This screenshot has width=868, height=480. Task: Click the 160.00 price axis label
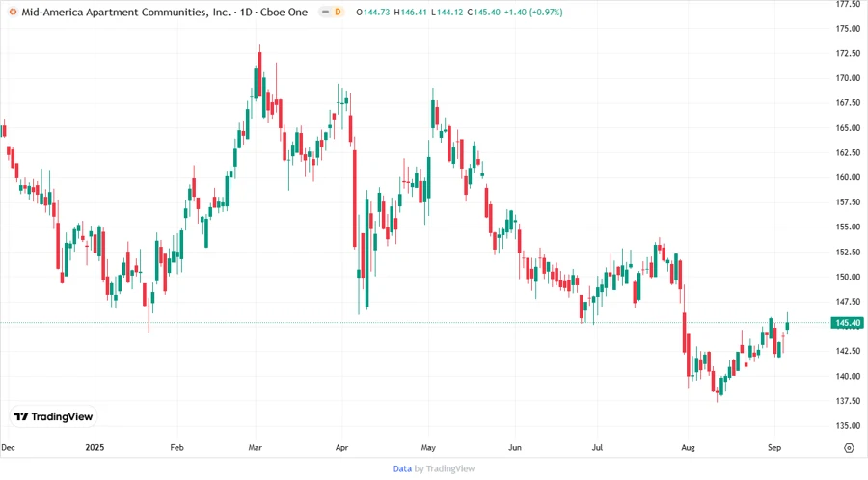848,177
